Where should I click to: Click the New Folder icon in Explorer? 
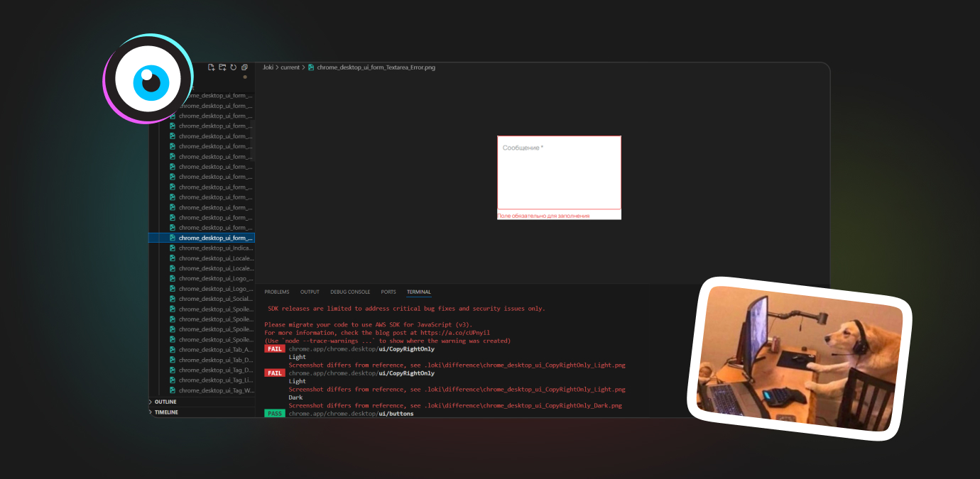pyautogui.click(x=222, y=67)
